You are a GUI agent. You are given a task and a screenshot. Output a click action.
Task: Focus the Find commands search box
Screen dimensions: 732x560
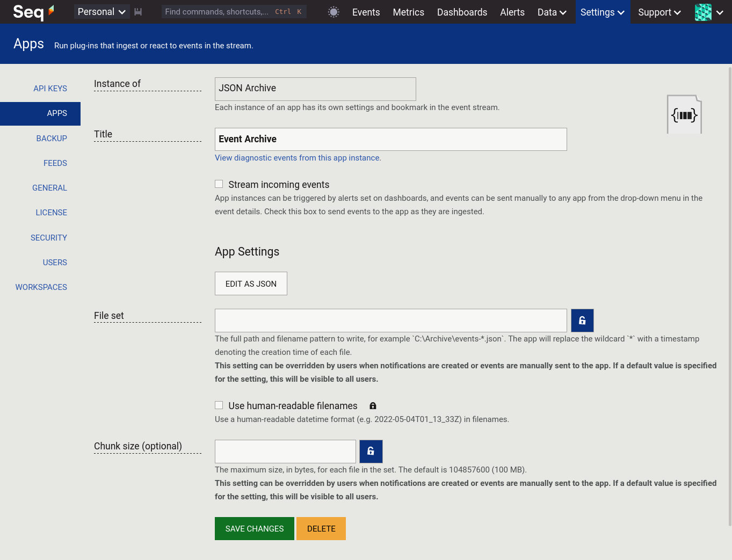(234, 12)
